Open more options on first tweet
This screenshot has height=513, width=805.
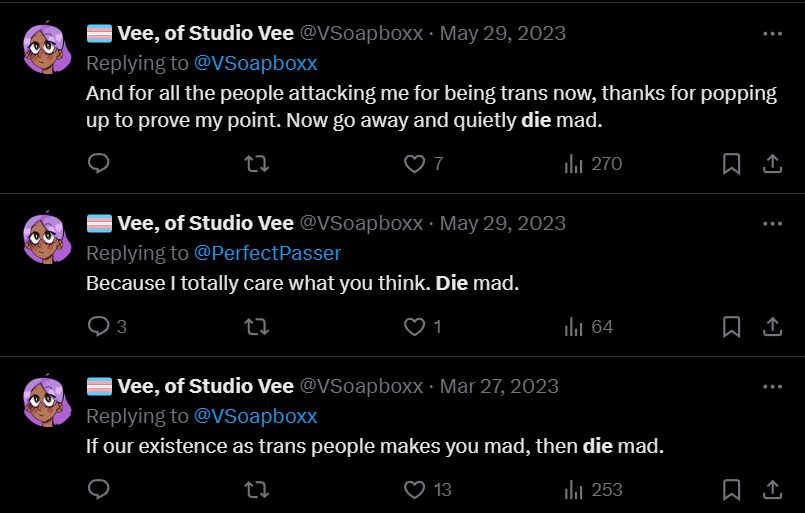point(772,34)
